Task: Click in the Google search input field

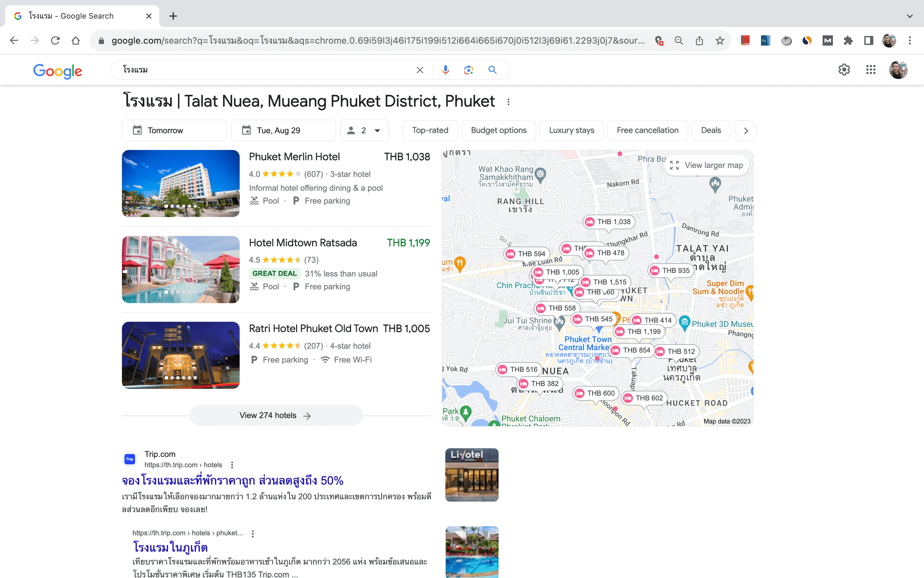Action: point(267,70)
